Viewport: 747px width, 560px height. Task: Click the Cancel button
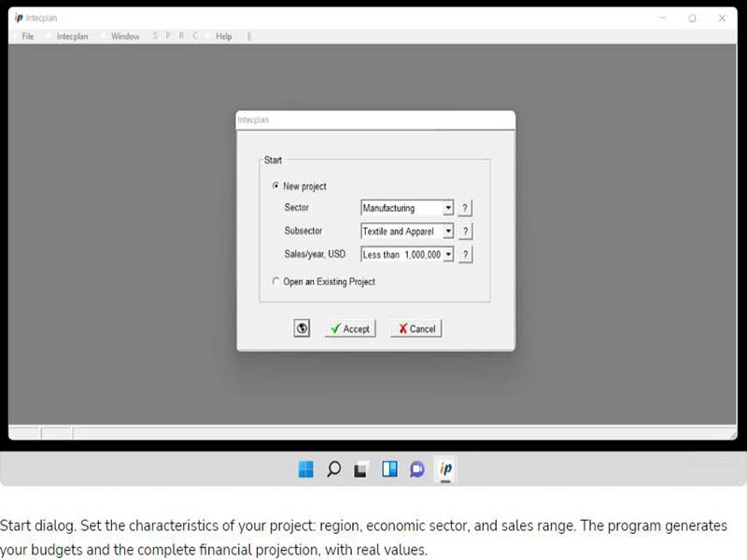(416, 329)
